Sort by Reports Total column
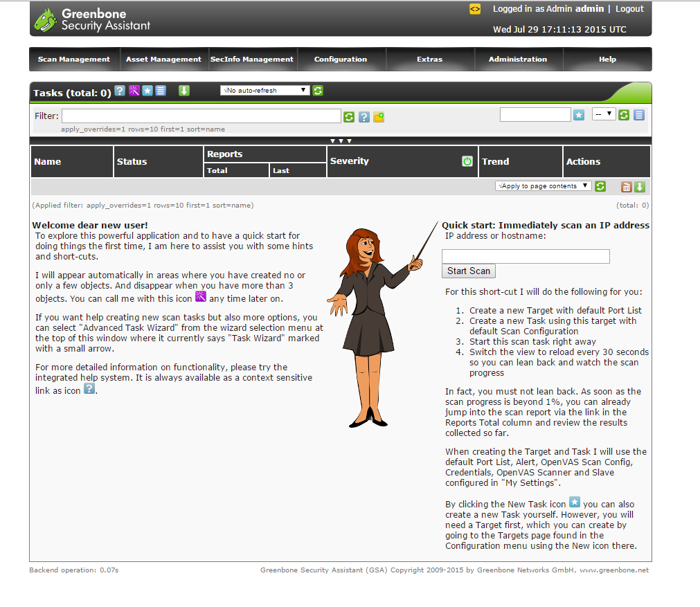 click(217, 170)
